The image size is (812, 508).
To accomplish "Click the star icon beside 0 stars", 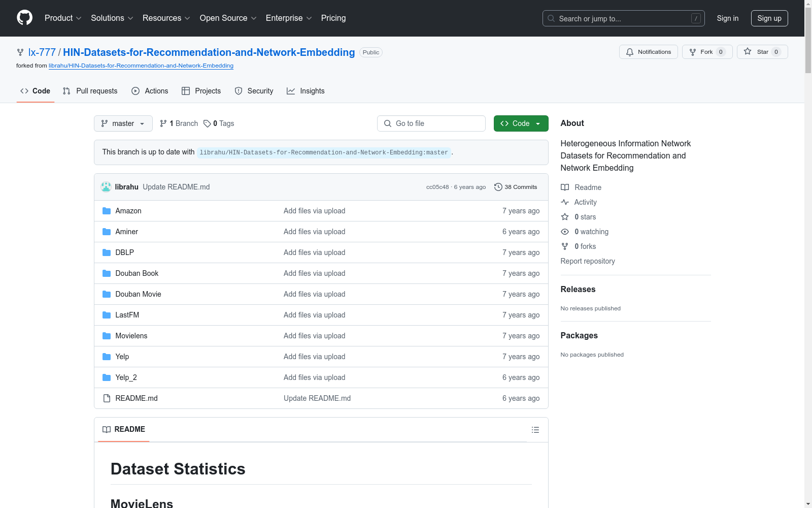I will pos(565,217).
